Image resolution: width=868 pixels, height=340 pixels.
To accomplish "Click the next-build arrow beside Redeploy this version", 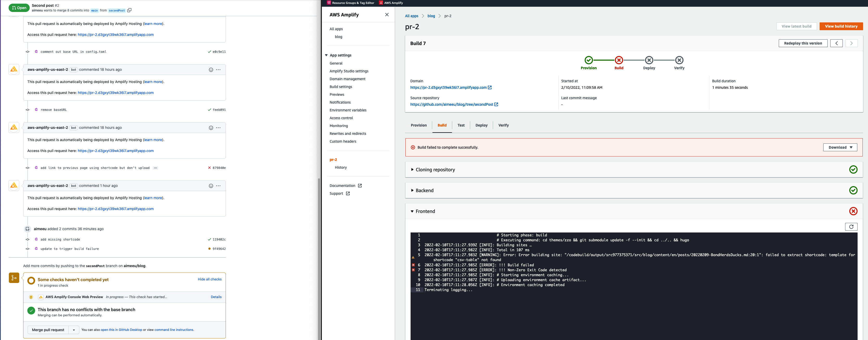I will 852,43.
